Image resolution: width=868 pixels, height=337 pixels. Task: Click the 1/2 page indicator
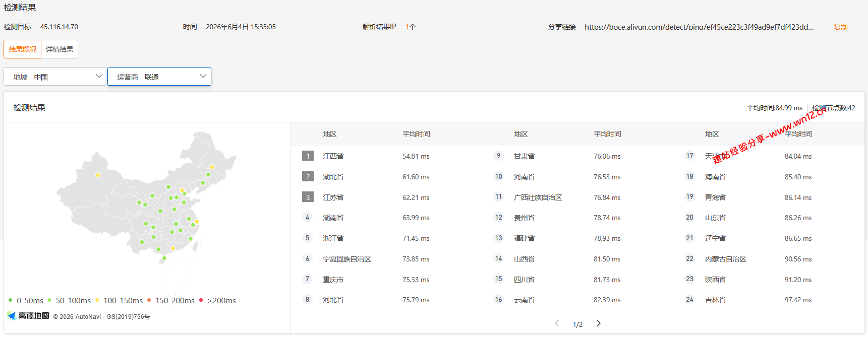pos(578,325)
